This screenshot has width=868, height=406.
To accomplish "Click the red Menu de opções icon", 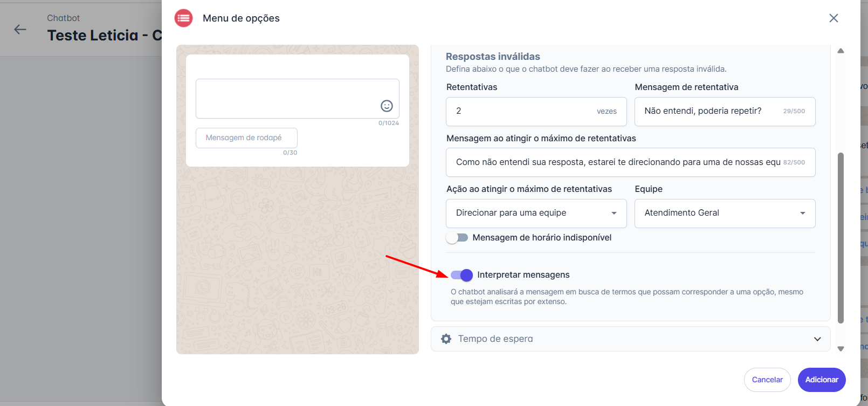I will (x=183, y=18).
